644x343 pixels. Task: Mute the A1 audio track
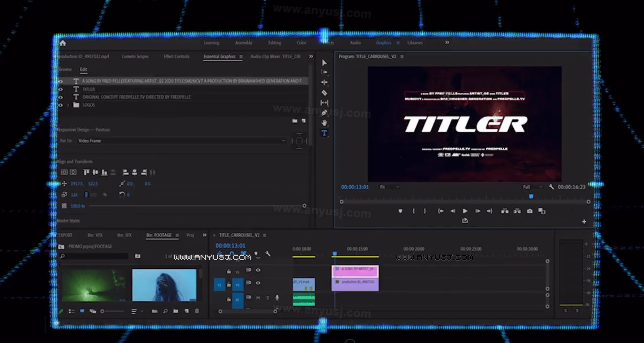point(258,298)
